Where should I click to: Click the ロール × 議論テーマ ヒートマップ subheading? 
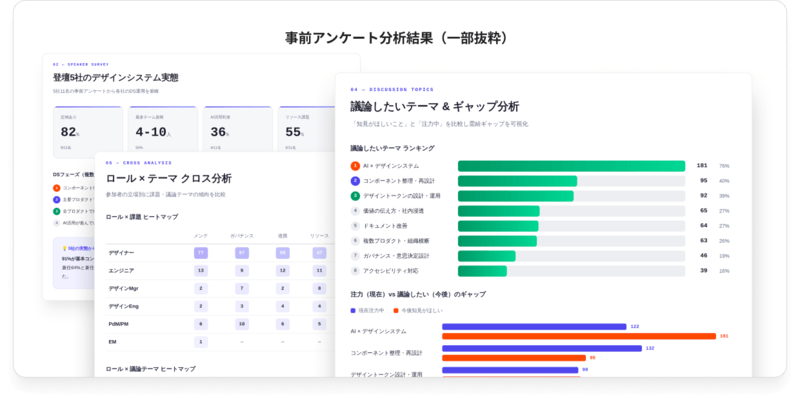151,369
